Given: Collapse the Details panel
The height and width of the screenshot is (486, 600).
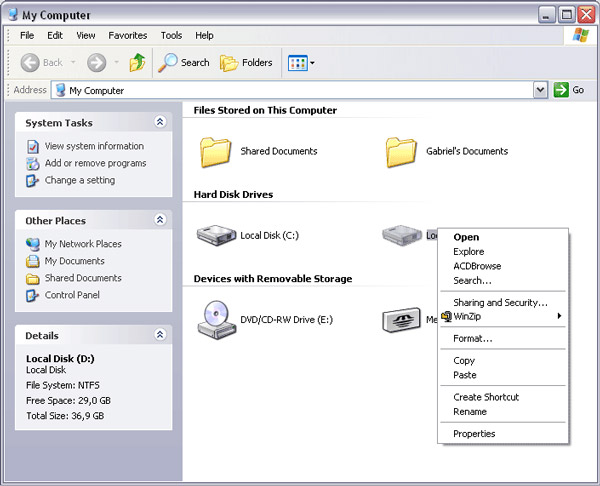Looking at the screenshot, I should point(160,335).
